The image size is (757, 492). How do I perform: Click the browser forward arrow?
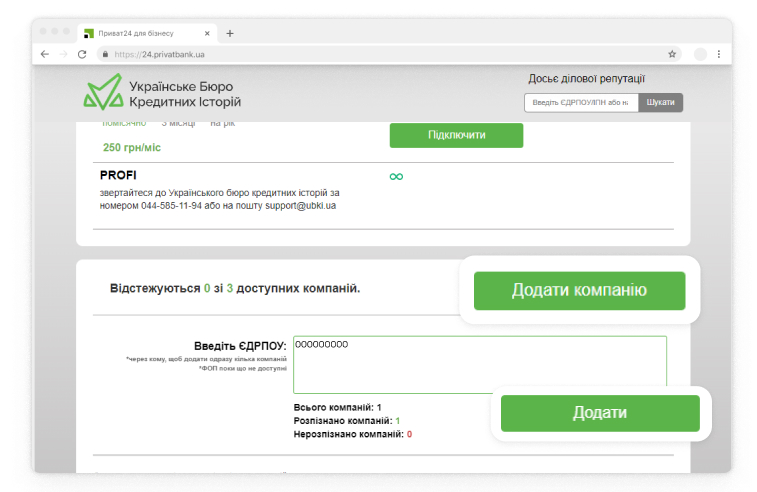pyautogui.click(x=63, y=54)
